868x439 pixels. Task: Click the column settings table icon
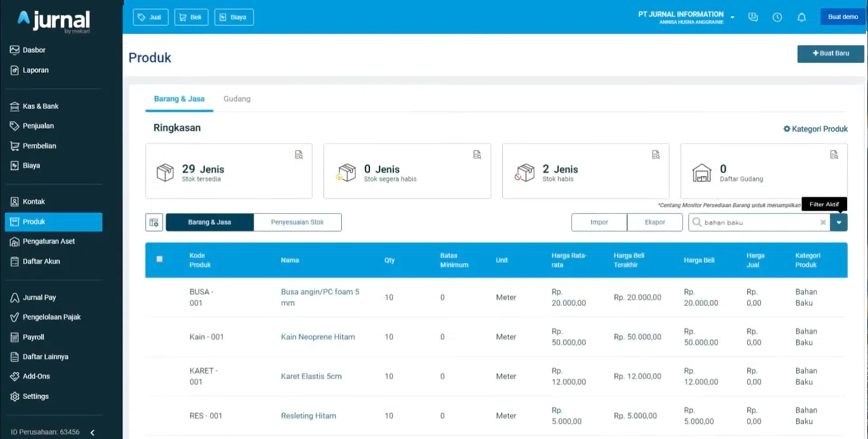[154, 222]
